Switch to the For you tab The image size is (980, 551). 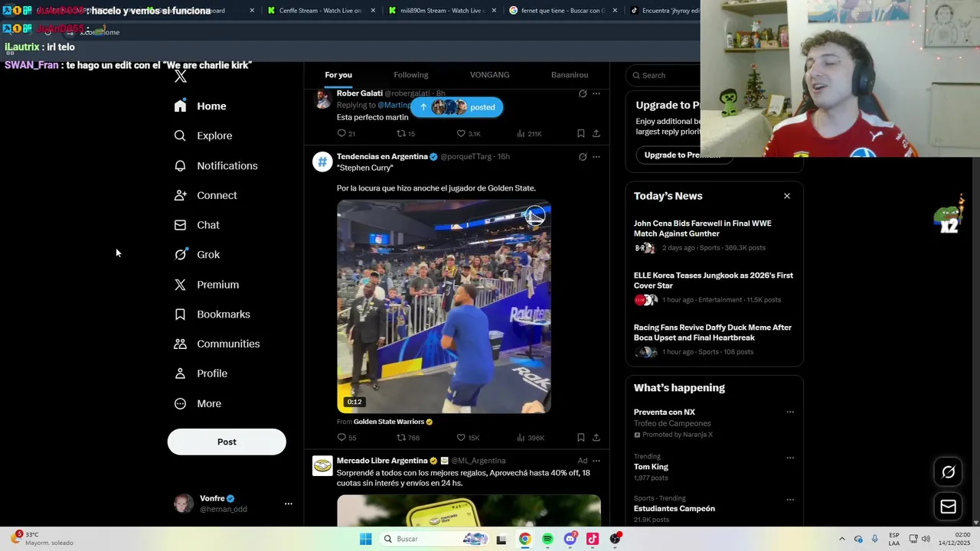click(x=338, y=75)
